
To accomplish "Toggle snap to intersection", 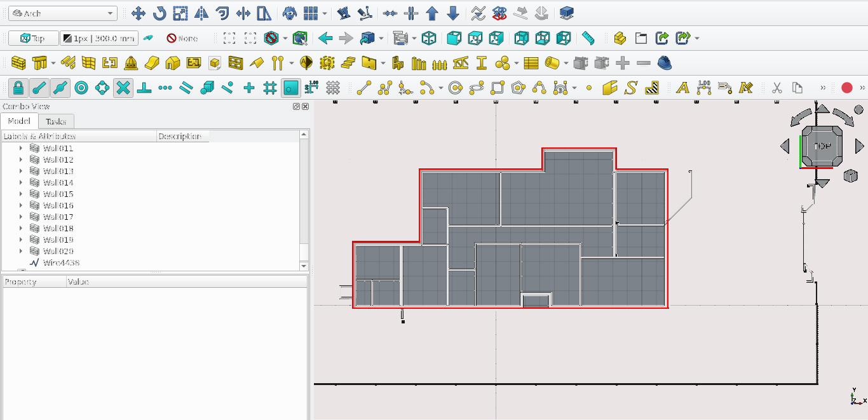I will pyautogui.click(x=123, y=88).
